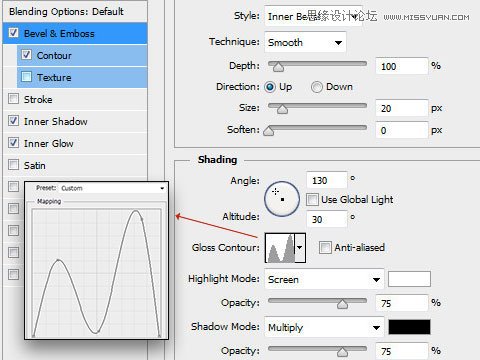Click the Size slider handle

pyautogui.click(x=282, y=109)
